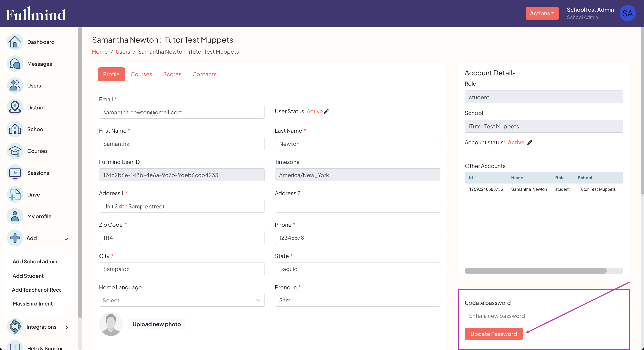Click the School column header

click(585, 178)
